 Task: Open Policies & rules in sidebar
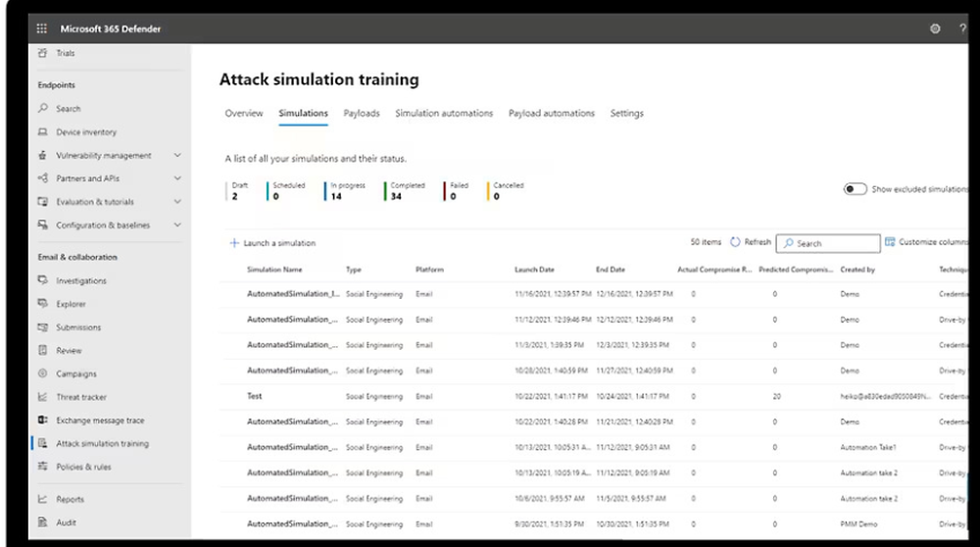tap(83, 467)
